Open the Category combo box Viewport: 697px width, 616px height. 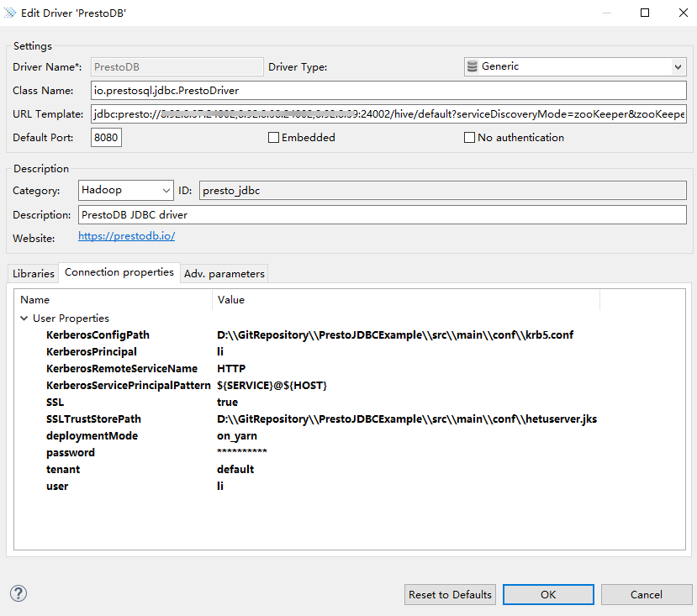126,190
